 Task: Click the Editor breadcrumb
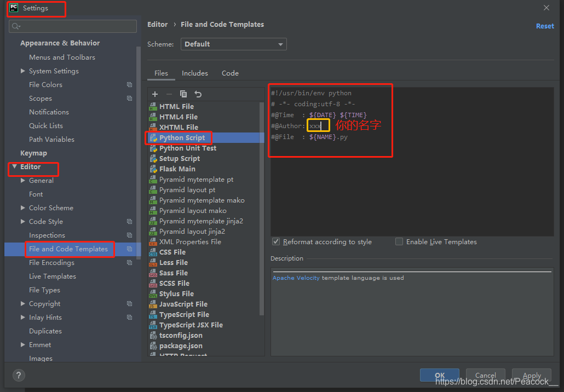tap(158, 25)
